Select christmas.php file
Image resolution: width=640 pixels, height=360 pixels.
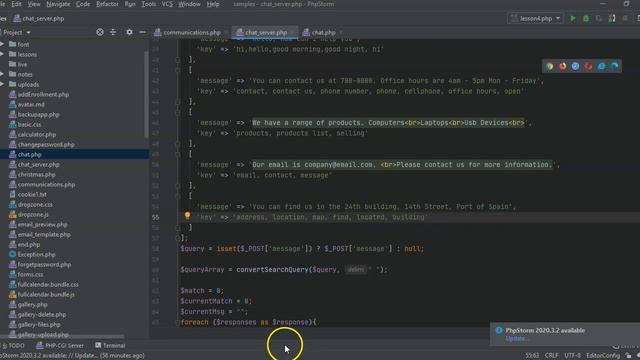[32, 174]
